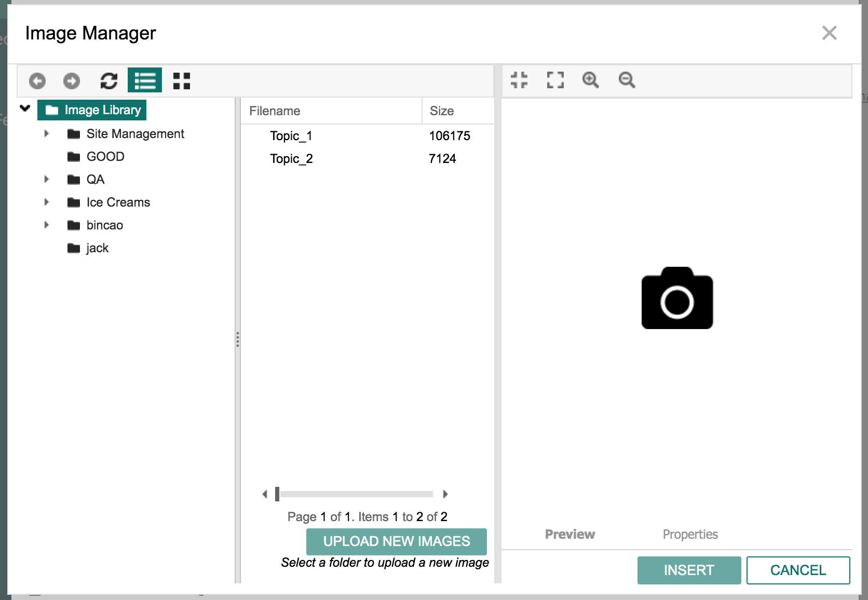Refresh the image library
Image resolution: width=868 pixels, height=600 pixels.
[x=108, y=80]
